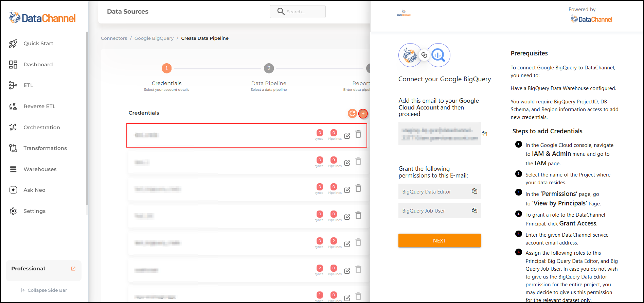Delete the credential with 2 syncs
Image resolution: width=644 pixels, height=303 pixels.
358,269
